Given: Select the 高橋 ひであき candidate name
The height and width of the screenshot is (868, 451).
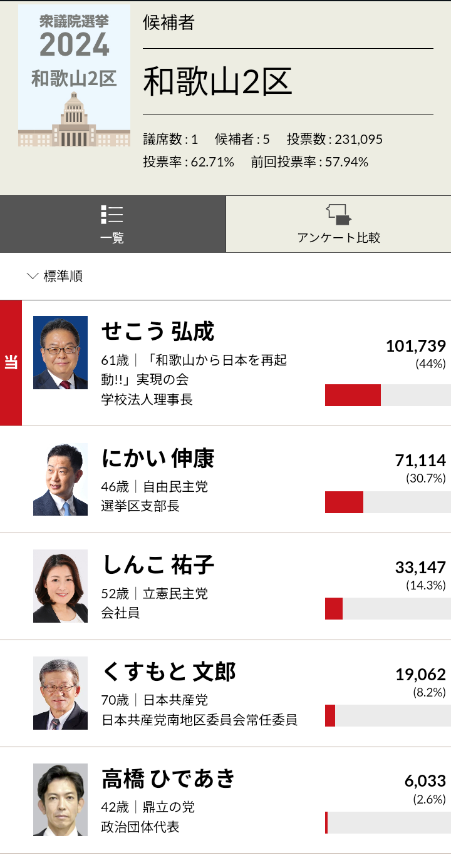Looking at the screenshot, I should pos(168,779).
